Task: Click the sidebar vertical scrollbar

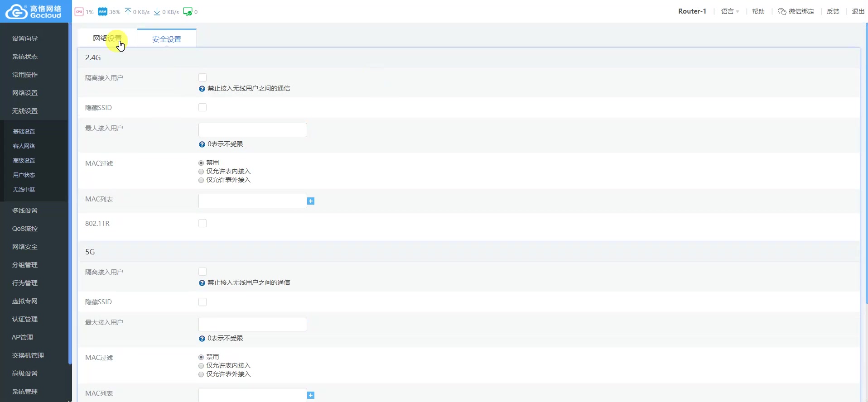Action: pyautogui.click(x=70, y=194)
